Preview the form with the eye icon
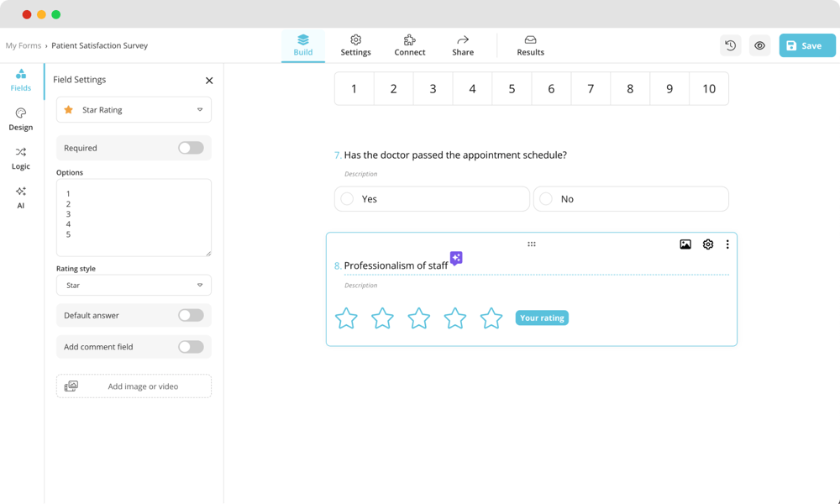 pyautogui.click(x=759, y=45)
